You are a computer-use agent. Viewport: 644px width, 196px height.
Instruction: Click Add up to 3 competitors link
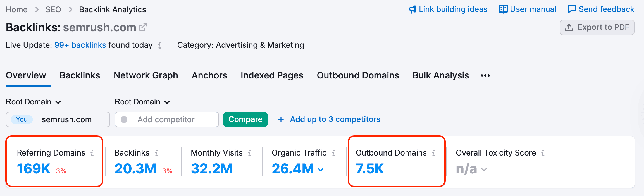pyautogui.click(x=335, y=119)
